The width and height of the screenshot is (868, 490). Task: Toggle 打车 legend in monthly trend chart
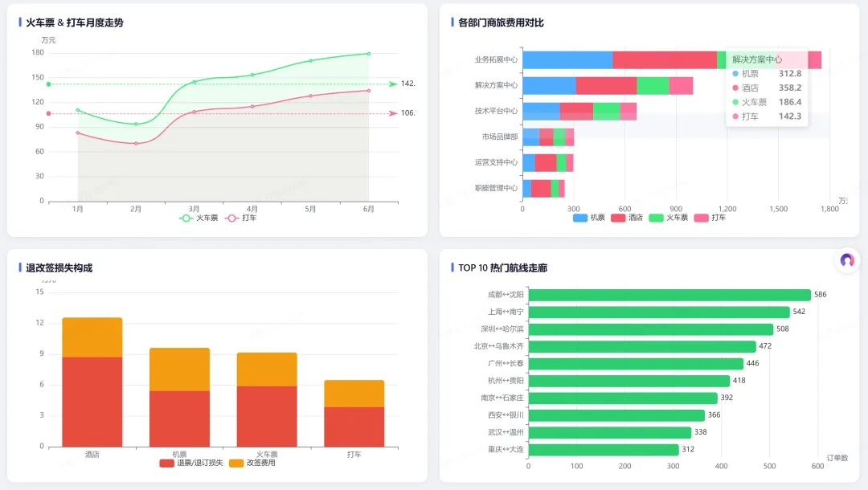click(241, 218)
